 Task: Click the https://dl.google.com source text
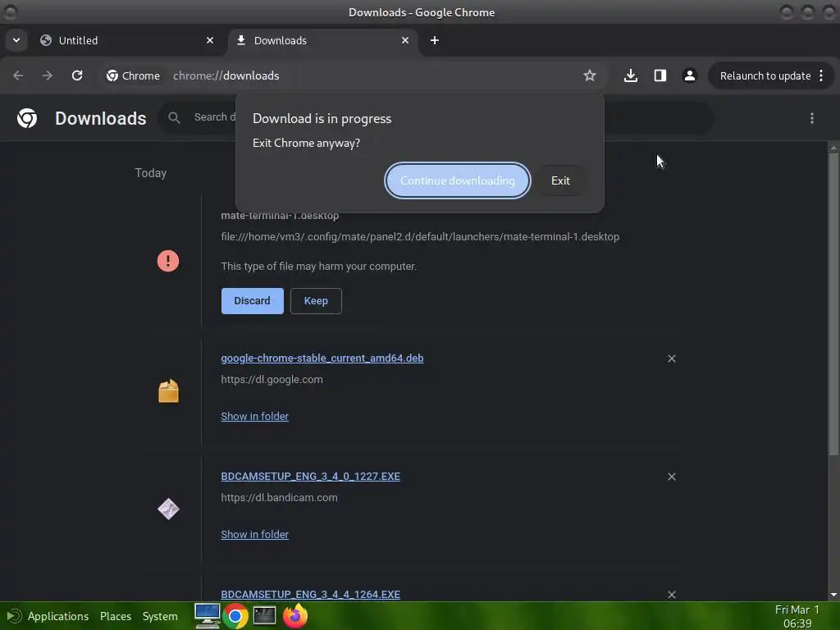(x=272, y=379)
